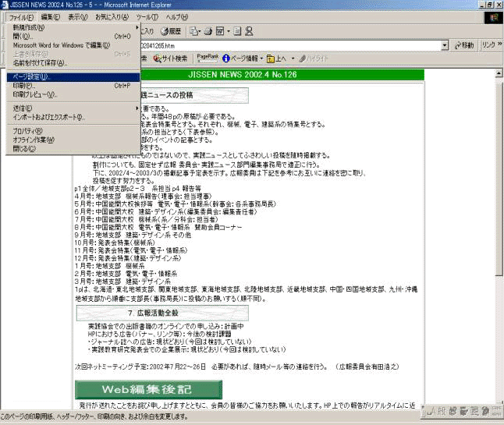Open the 編集 (Edit) menu
Screen dimensions: 504x425
[x=50, y=16]
